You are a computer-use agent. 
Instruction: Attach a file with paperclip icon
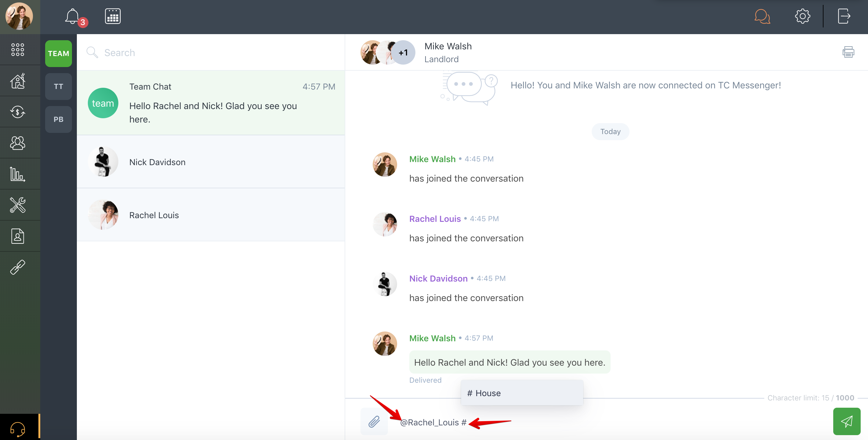[374, 421]
